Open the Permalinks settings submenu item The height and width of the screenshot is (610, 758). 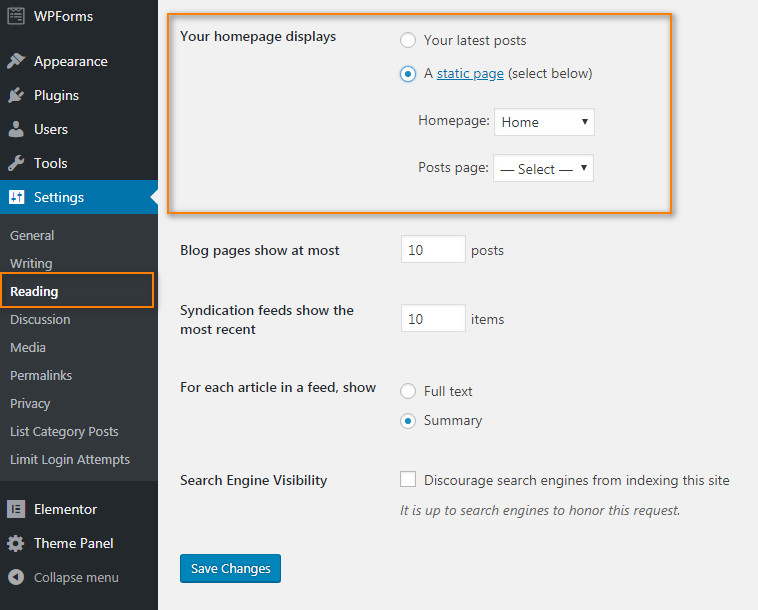click(41, 376)
